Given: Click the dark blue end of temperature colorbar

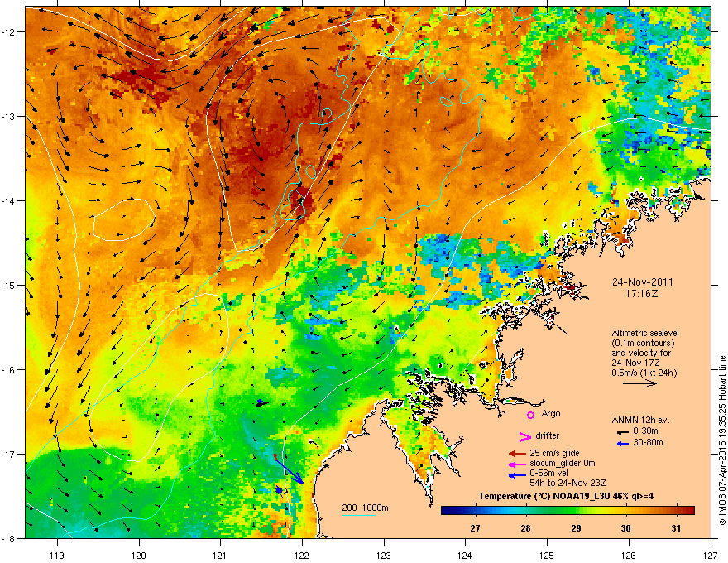Looking at the screenshot, I should [447, 511].
